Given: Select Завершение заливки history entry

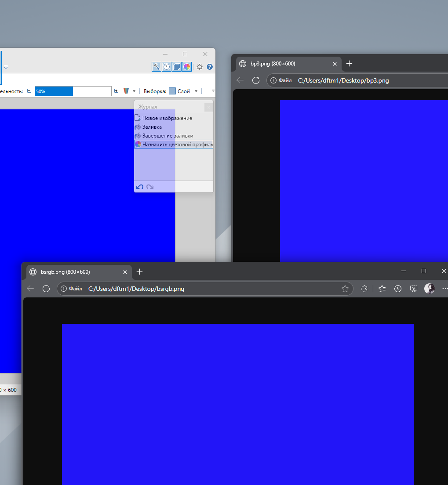Looking at the screenshot, I should tap(174, 135).
